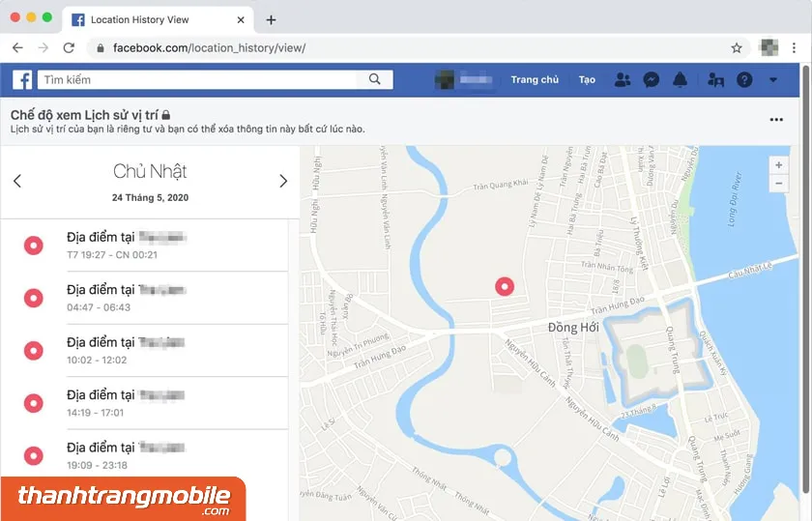Viewport: 812px width, 521px height.
Task: Go to the previous day arrow
Action: tap(17, 181)
